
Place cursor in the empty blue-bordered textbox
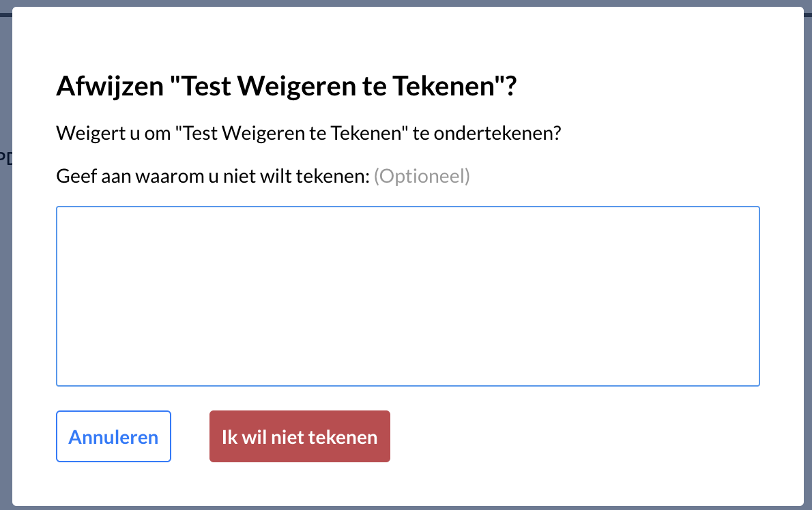[407, 296]
